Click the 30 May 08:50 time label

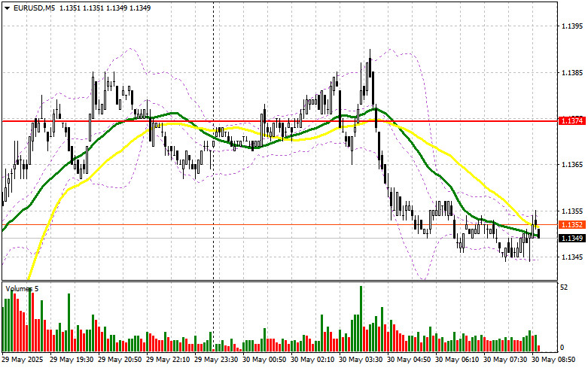click(553, 360)
